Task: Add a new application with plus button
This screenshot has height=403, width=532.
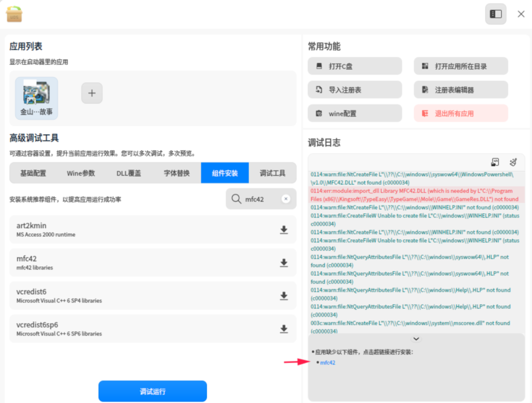Action: click(x=92, y=93)
